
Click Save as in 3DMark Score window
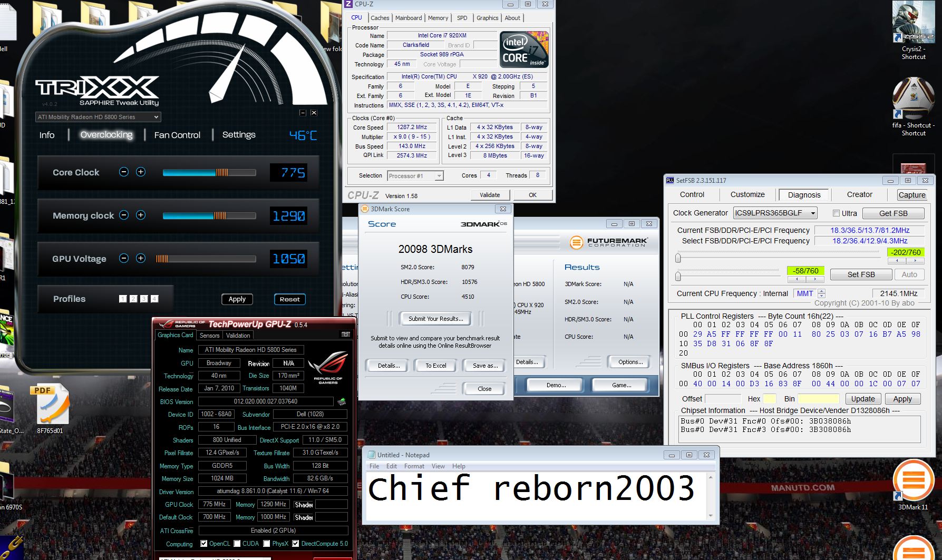click(x=485, y=366)
